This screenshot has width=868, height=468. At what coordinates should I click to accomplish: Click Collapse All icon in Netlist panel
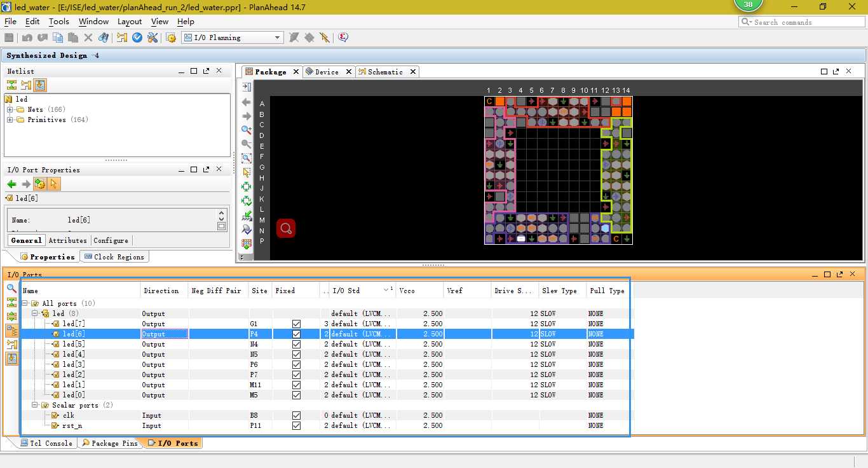coord(11,85)
